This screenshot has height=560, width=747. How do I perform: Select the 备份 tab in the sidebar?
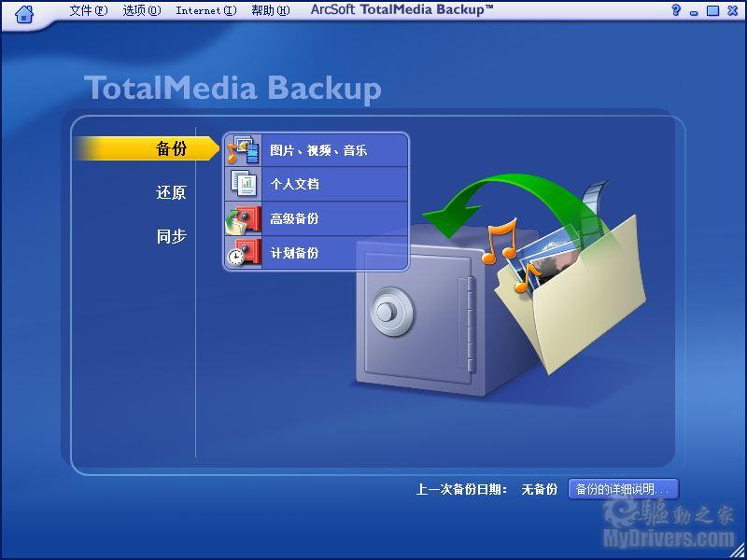click(148, 148)
